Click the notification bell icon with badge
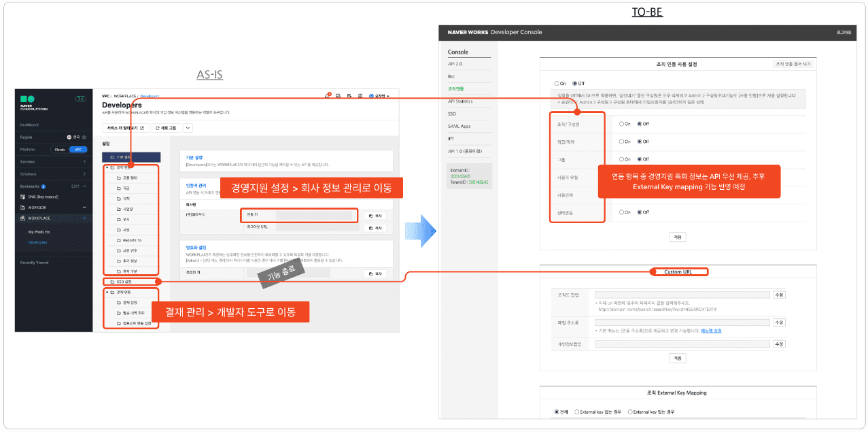868x432 pixels. [x=327, y=97]
